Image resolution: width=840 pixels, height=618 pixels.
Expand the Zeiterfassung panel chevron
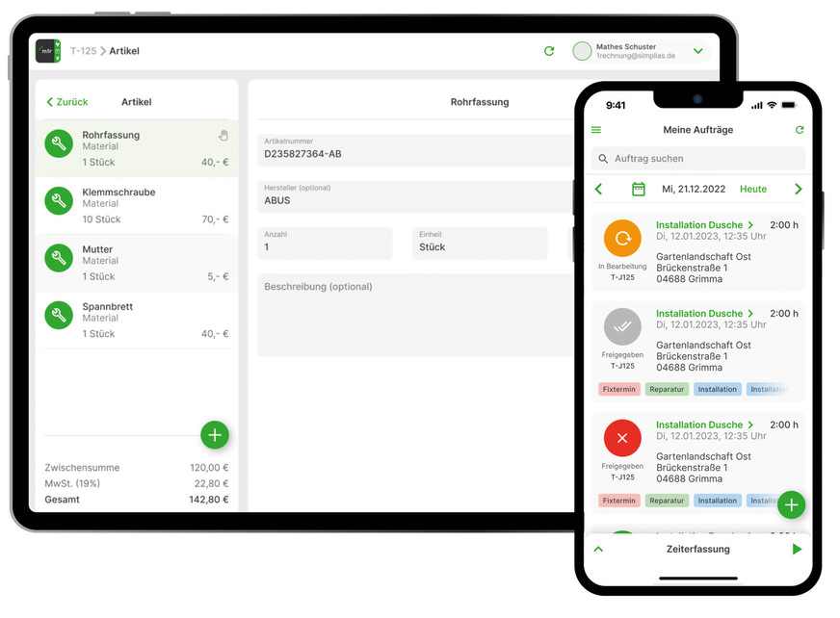point(598,550)
